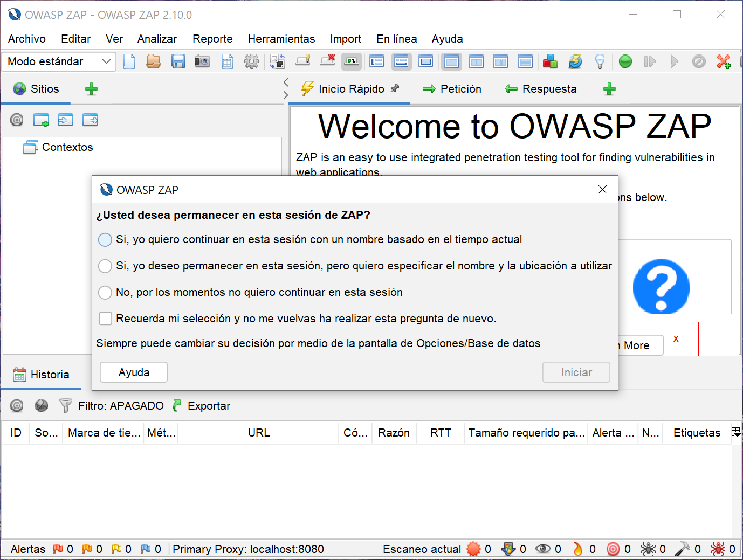
Task: Select 'No, por los momentos' session option
Action: point(105,293)
